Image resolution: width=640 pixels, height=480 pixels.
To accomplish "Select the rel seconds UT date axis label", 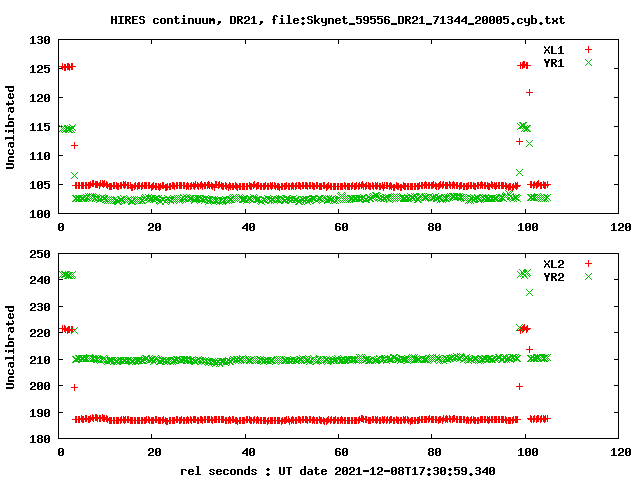I will 337,470.
